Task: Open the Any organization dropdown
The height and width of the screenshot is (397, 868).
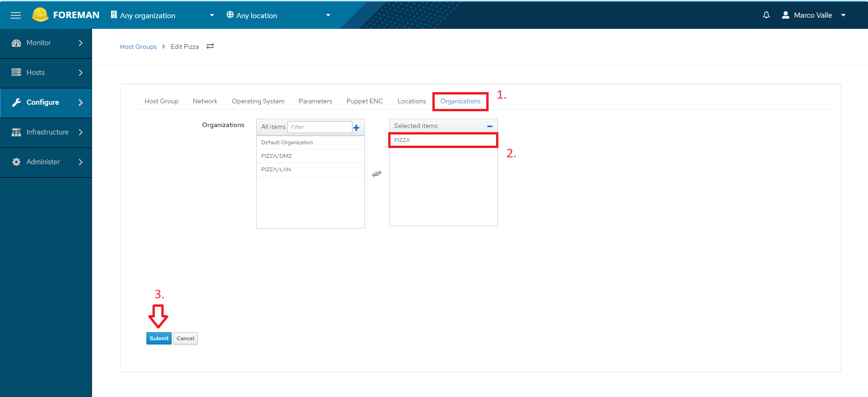Action: click(162, 15)
